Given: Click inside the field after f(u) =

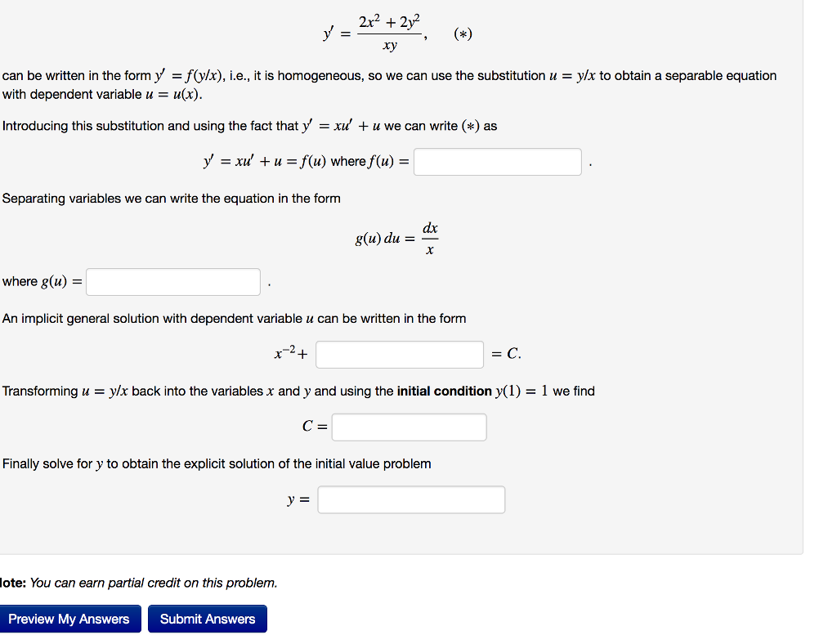Looking at the screenshot, I should (497, 161).
